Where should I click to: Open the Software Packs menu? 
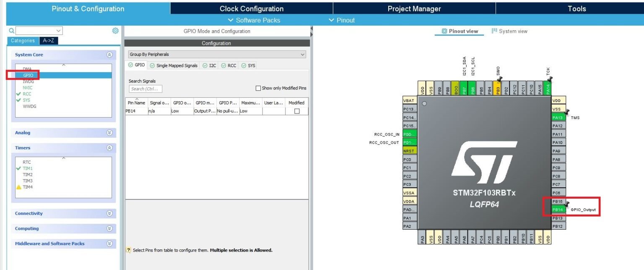click(x=254, y=20)
